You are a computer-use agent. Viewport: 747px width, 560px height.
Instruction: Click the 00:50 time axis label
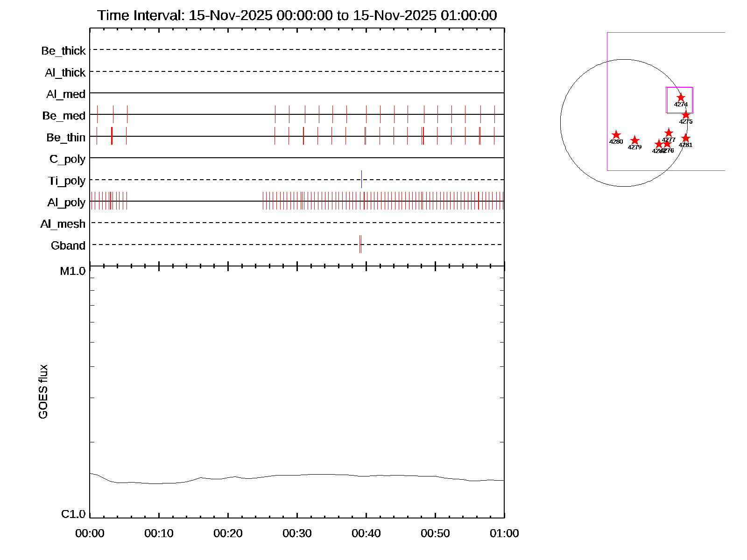click(435, 533)
